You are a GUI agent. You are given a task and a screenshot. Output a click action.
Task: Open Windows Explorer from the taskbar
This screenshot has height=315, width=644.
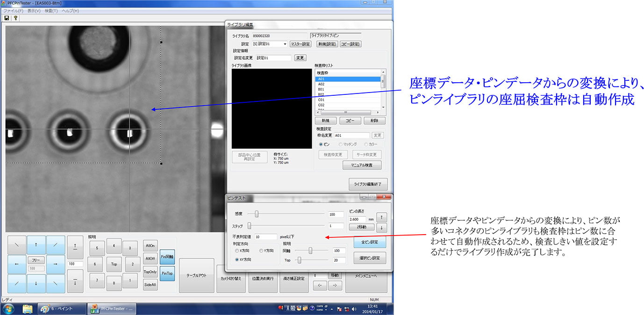[27, 308]
